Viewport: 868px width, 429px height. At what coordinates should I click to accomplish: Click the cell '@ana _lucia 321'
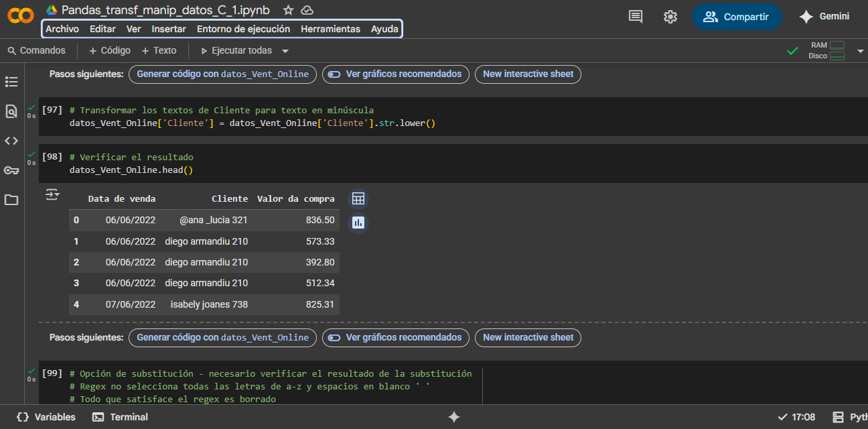(x=214, y=221)
